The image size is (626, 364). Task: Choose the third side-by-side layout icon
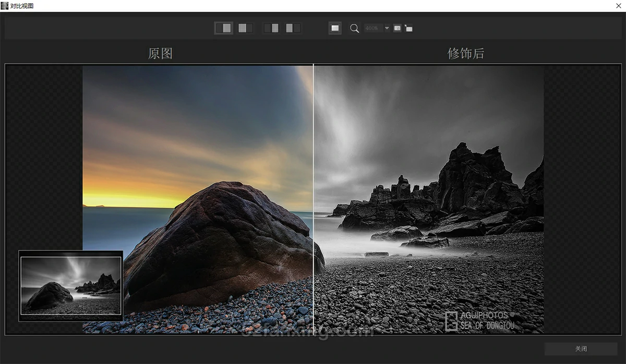(x=271, y=28)
